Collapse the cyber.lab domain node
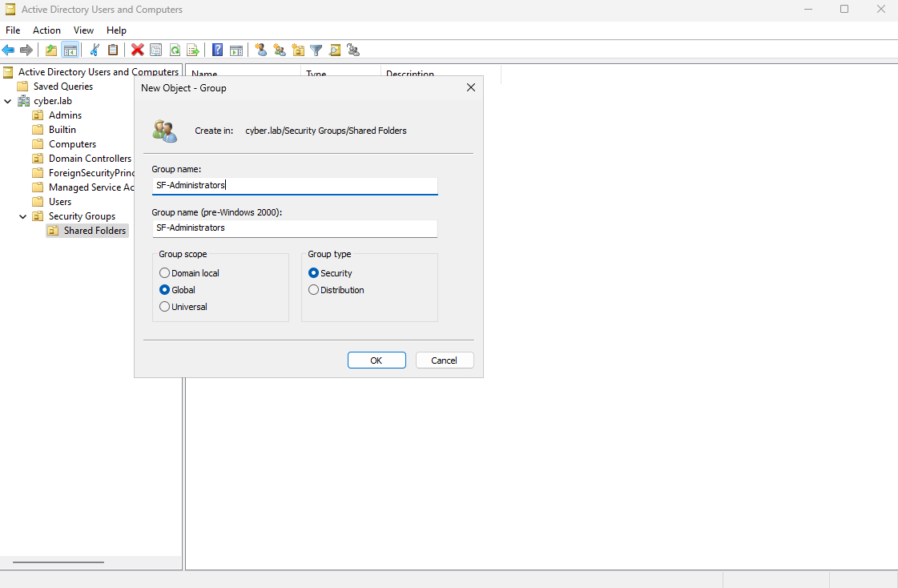898x588 pixels. (8, 101)
